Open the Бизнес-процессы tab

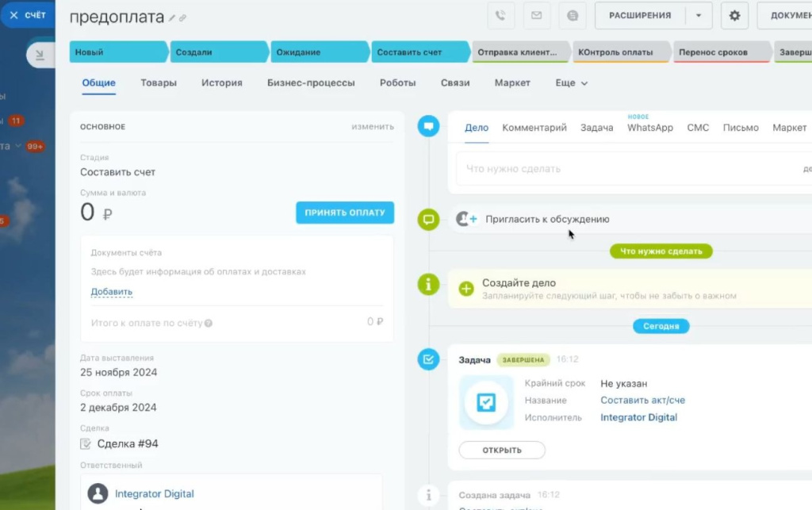311,82
